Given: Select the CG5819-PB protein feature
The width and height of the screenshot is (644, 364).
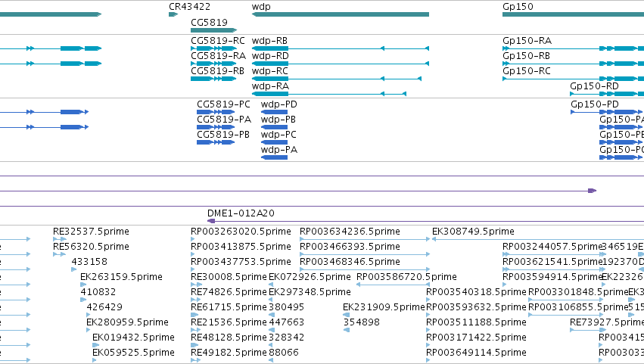Looking at the screenshot, I should 216,142.
